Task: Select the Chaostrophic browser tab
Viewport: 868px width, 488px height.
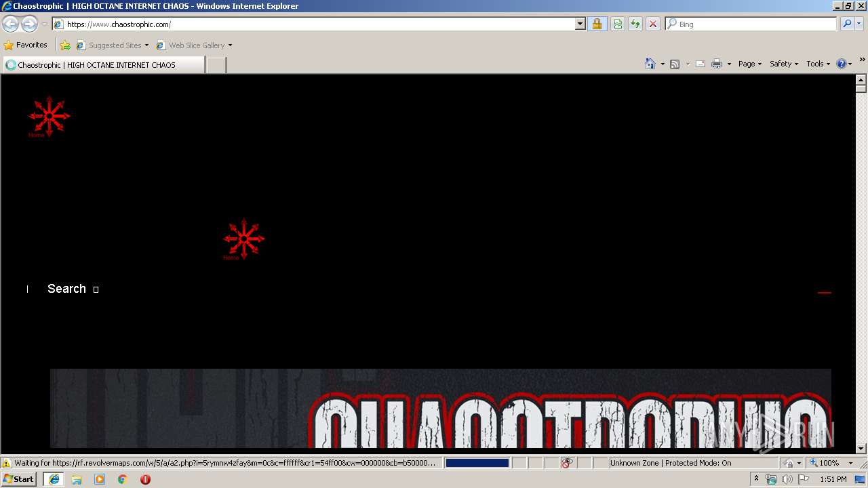Action: click(103, 65)
